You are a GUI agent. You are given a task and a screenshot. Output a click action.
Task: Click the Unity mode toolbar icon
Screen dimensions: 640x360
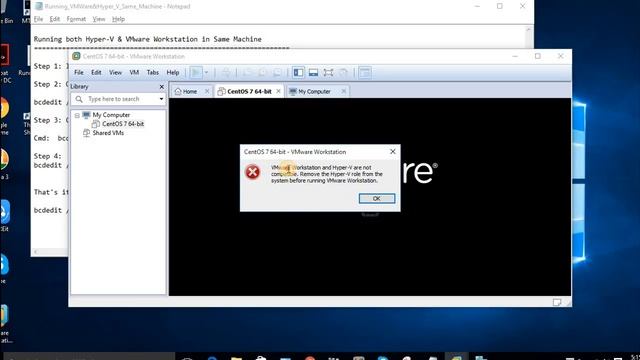pyautogui.click(x=343, y=73)
